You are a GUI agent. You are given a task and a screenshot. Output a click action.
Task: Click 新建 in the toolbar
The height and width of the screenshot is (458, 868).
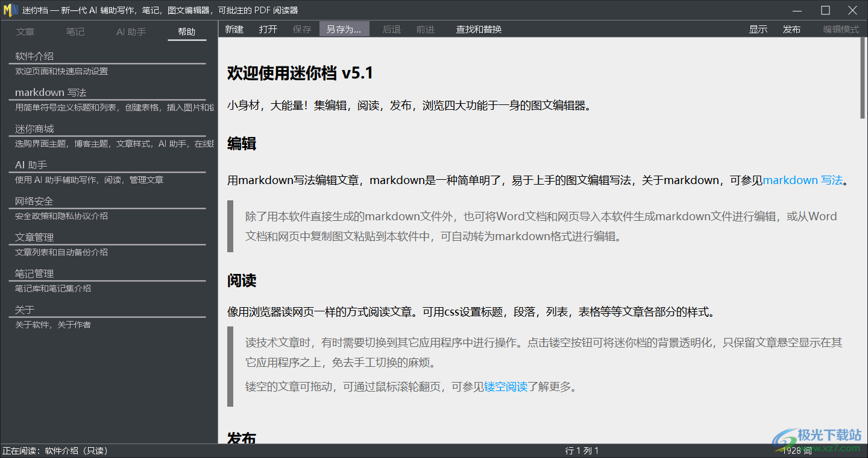tap(234, 29)
